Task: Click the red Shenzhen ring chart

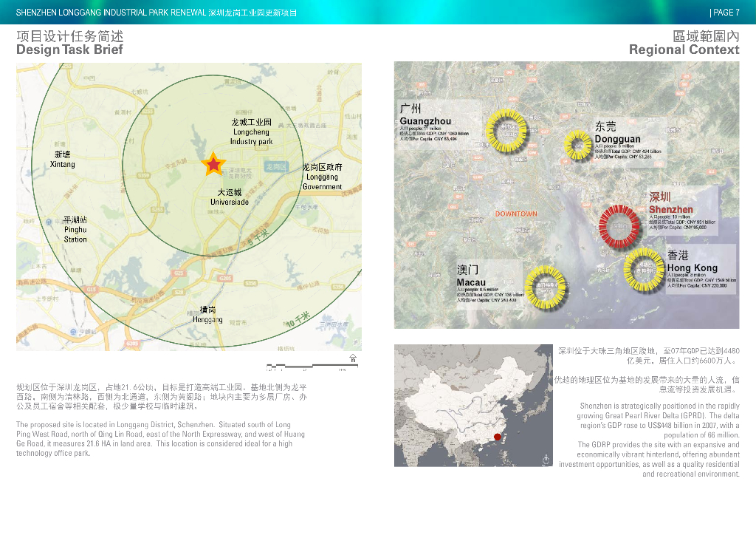Action: pyautogui.click(x=619, y=225)
